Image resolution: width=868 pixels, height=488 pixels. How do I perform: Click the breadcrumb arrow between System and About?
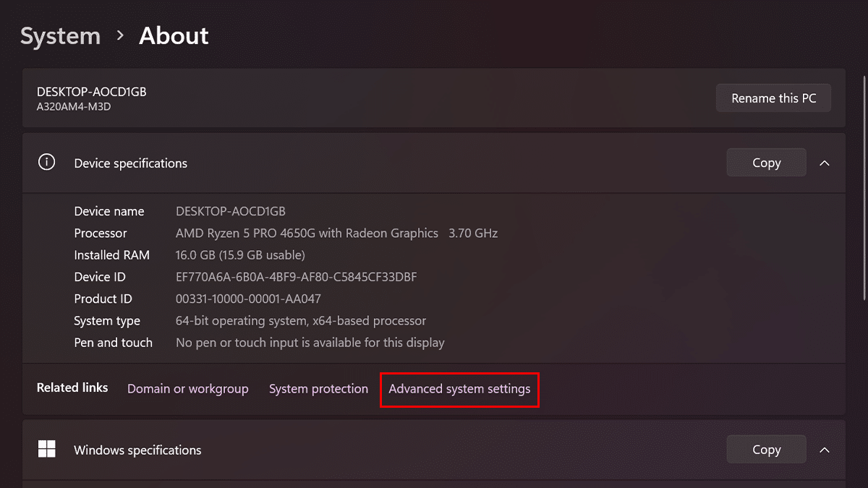[x=120, y=35]
